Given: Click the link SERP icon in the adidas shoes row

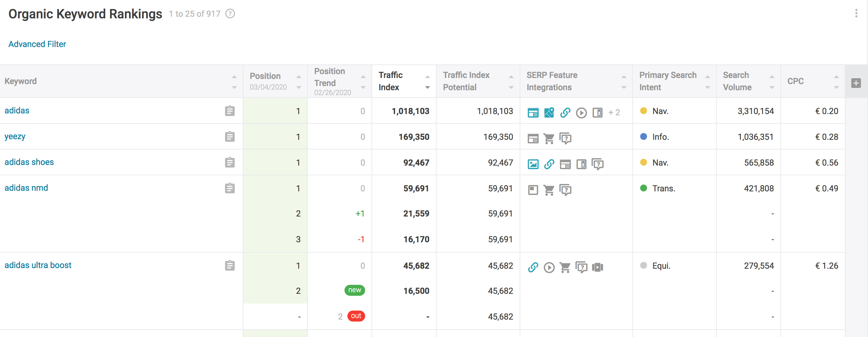Looking at the screenshot, I should coord(549,164).
